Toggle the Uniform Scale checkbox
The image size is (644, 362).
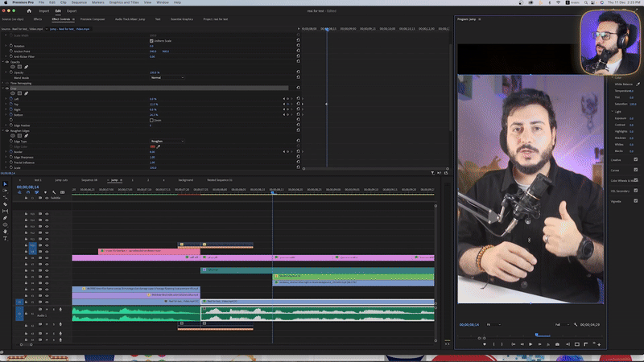tap(151, 41)
